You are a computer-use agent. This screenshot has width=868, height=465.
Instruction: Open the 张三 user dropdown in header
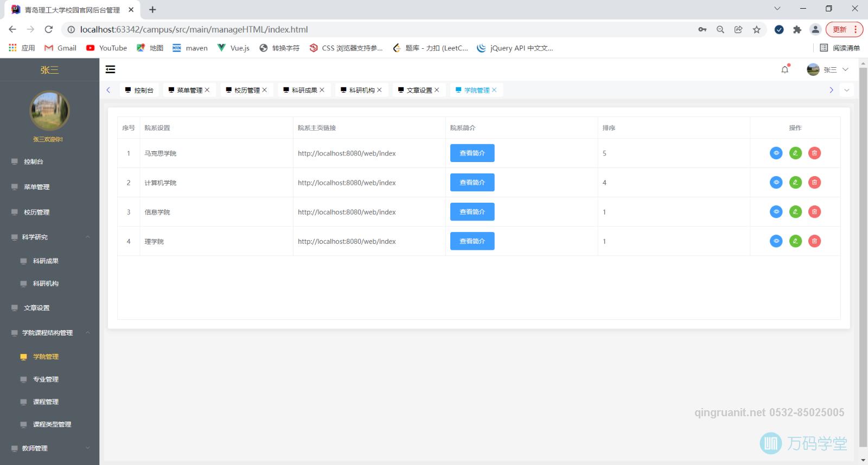[x=828, y=69]
